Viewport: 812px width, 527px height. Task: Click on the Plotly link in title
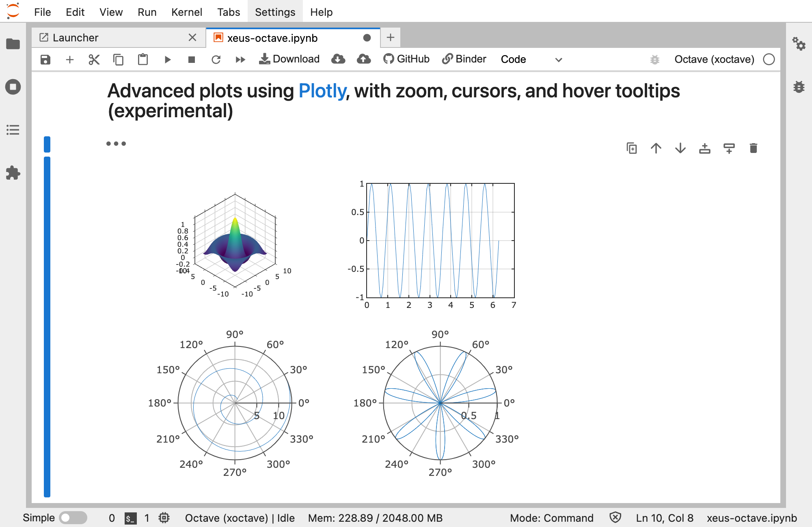tap(323, 91)
